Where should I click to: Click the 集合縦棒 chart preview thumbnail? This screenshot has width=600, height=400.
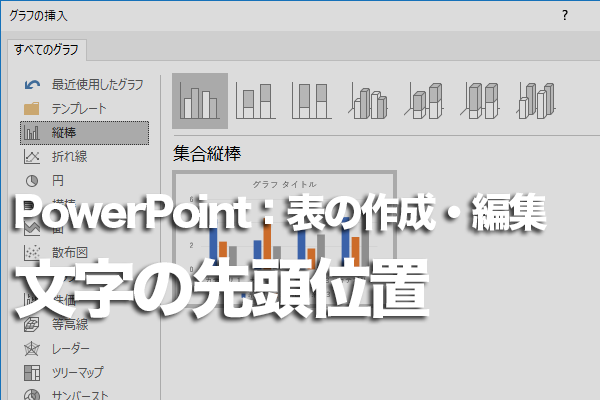pos(284,237)
